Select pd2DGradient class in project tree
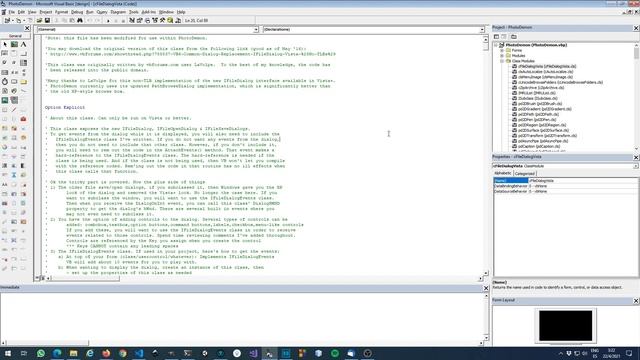The height and width of the screenshot is (360, 640). (x=542, y=109)
